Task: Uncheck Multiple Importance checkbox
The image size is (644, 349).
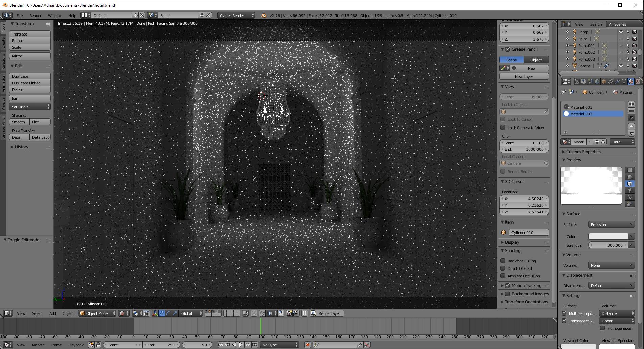Action: click(x=564, y=313)
